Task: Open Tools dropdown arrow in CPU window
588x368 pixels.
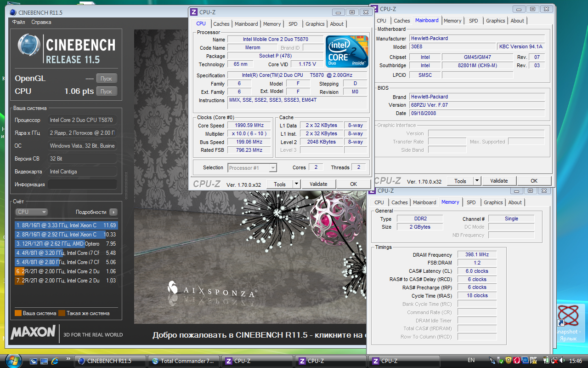Action: pos(296,184)
